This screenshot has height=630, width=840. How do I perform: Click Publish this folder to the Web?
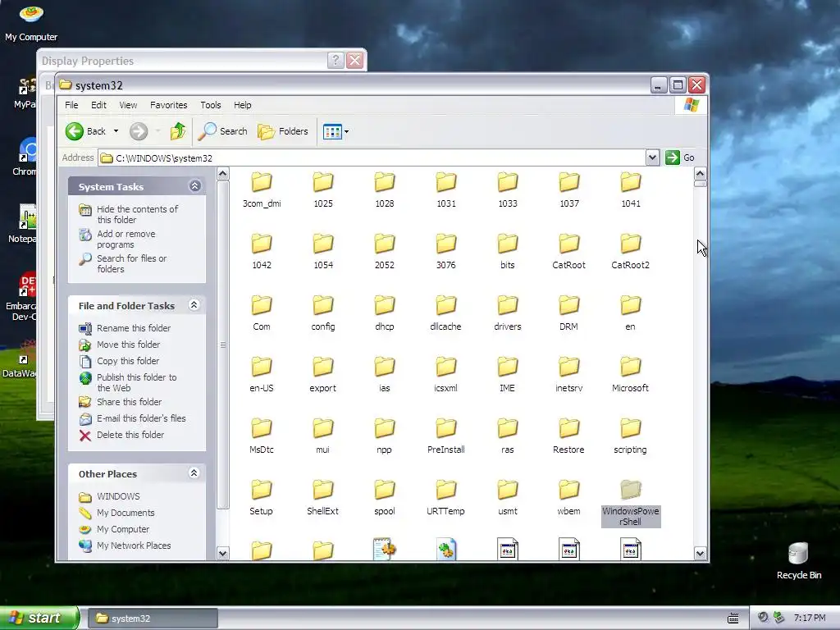[137, 382]
